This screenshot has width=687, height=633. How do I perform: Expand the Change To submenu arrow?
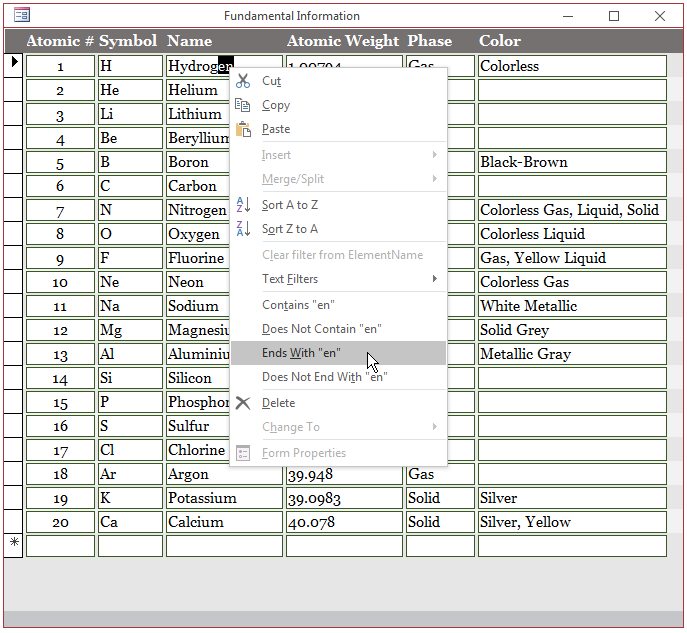pos(435,427)
